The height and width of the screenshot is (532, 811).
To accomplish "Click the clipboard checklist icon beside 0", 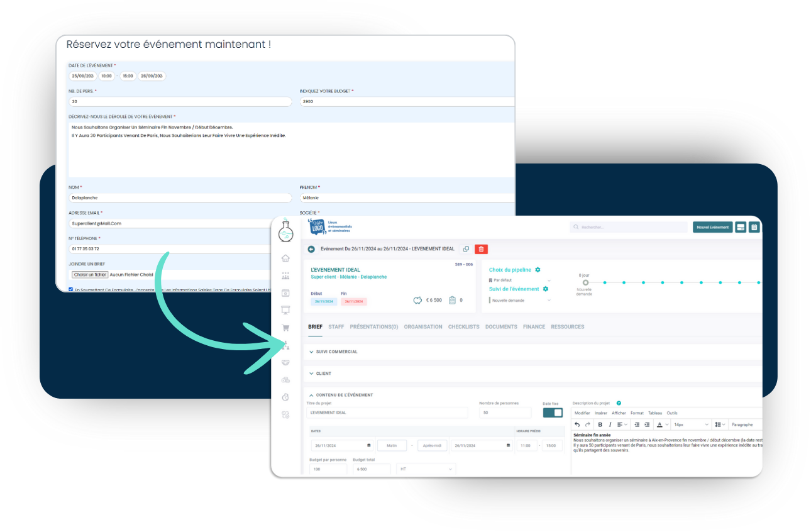I will tap(452, 301).
